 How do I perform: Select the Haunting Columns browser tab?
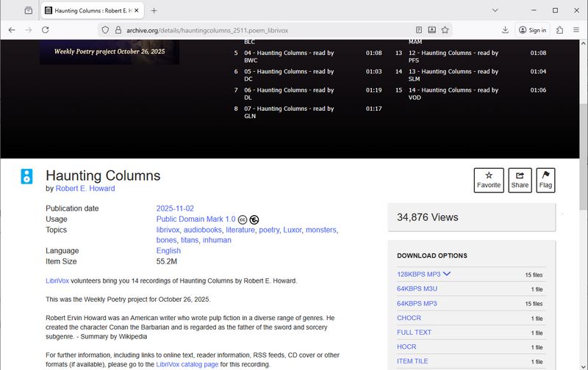92,10
